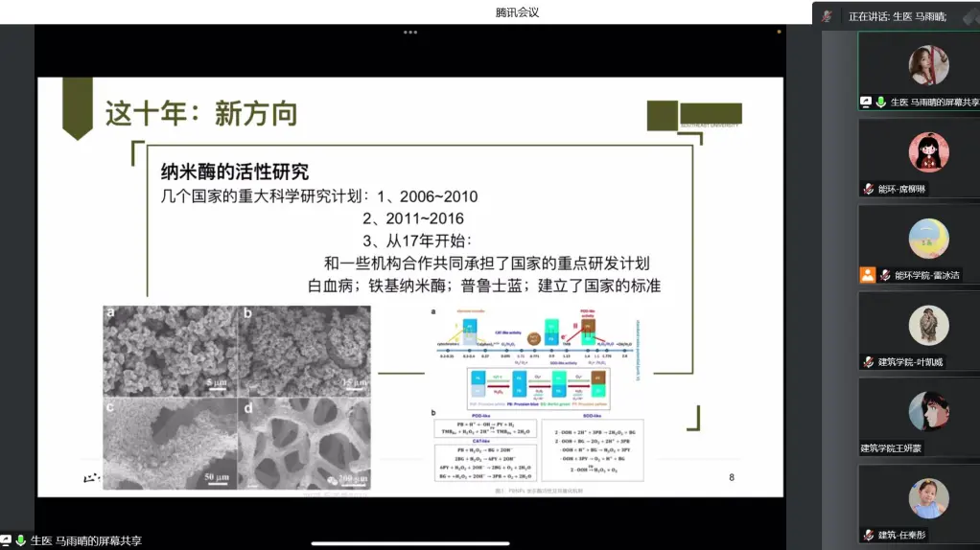
Task: Select the 任秦彤 avatar tile
Action: click(928, 498)
